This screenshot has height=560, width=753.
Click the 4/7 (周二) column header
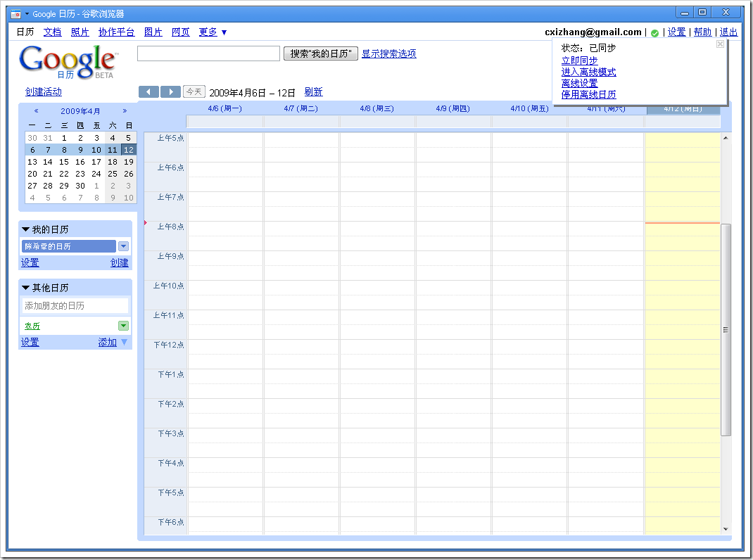[301, 108]
